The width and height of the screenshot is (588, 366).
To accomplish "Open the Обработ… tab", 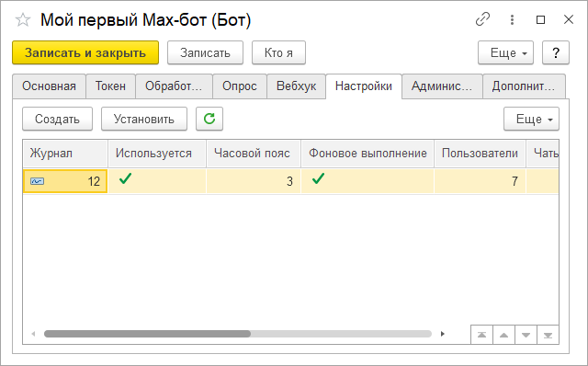I will point(174,86).
